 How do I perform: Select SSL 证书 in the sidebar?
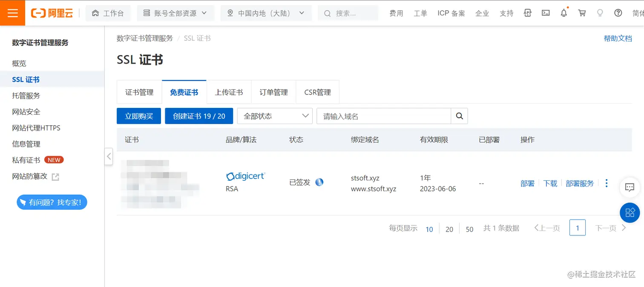coord(52,79)
